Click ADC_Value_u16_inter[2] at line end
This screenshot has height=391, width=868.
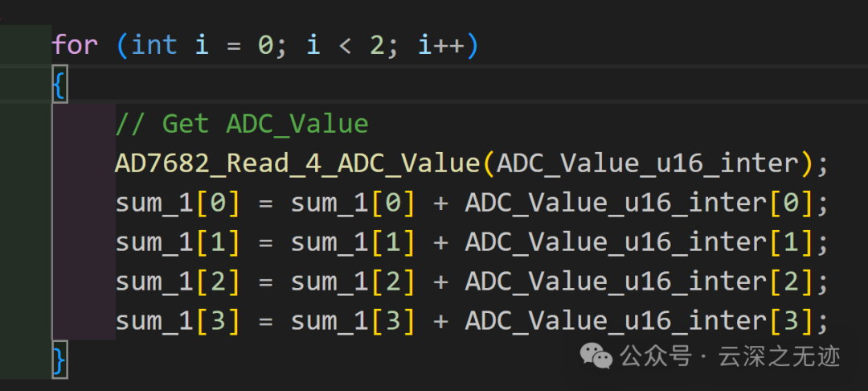pyautogui.click(x=640, y=282)
